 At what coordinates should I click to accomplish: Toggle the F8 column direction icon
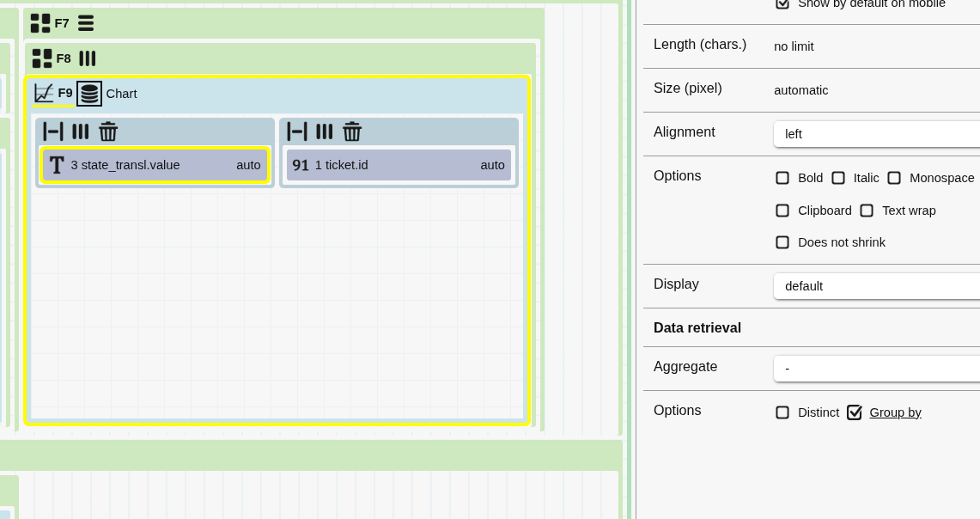pos(88,58)
